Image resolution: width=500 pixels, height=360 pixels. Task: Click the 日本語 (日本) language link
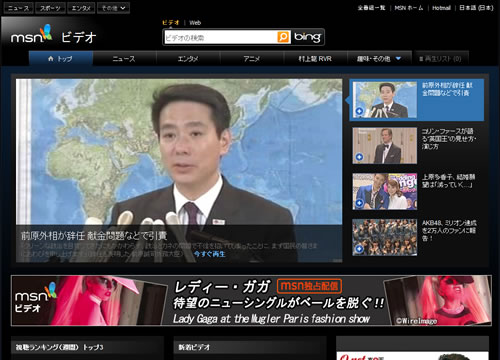(476, 8)
